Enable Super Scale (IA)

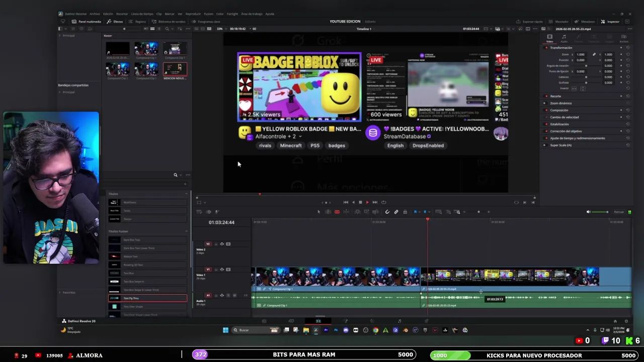point(545,145)
